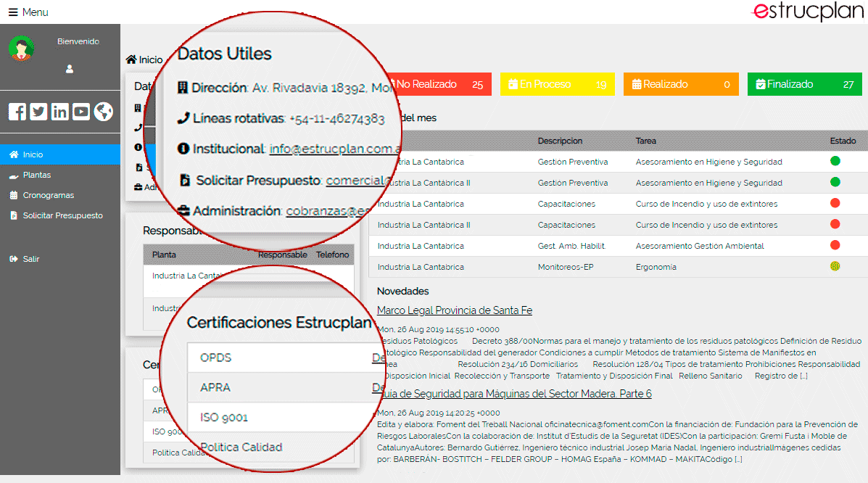Click the Bienvenido greeting text
The height and width of the screenshot is (483, 868).
point(78,41)
